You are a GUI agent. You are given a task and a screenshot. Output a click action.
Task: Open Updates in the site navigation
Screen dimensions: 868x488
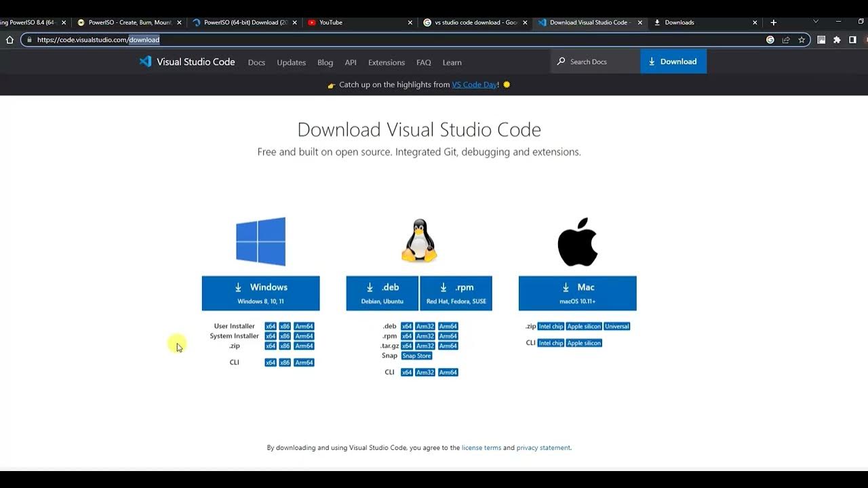pyautogui.click(x=291, y=62)
